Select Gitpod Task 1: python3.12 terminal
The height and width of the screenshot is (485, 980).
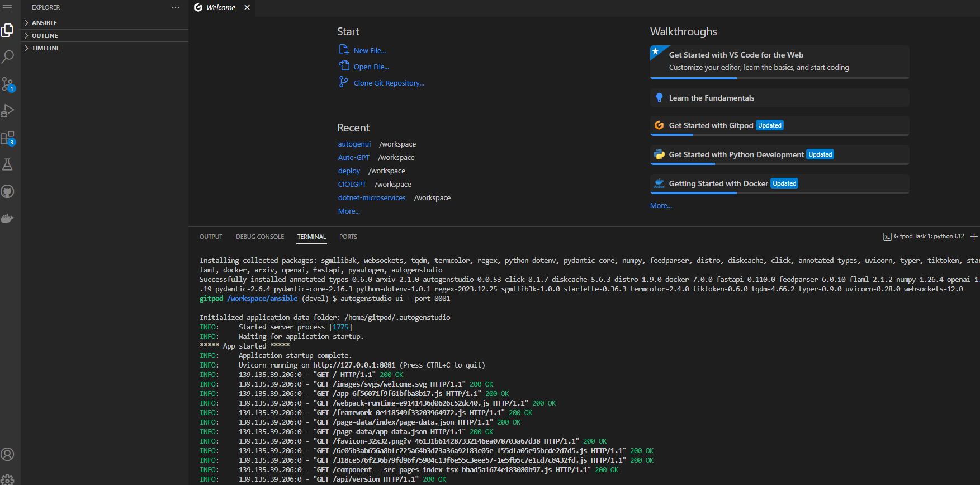point(924,237)
